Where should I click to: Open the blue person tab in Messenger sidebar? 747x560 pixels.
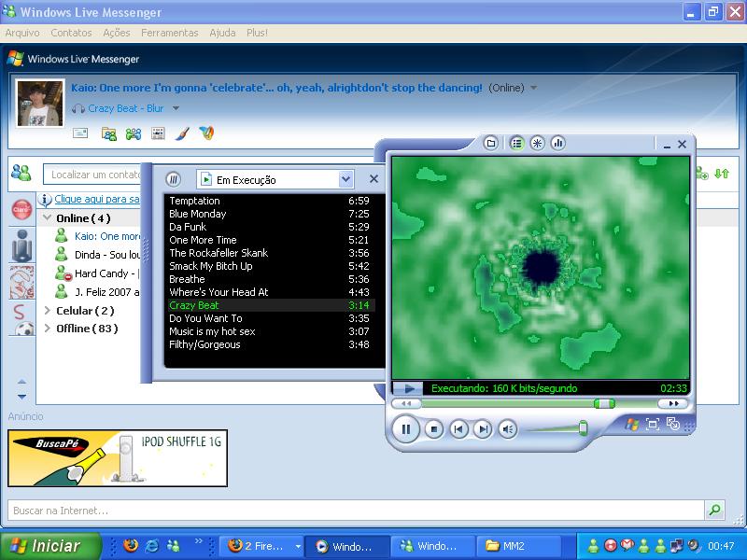tap(21, 245)
